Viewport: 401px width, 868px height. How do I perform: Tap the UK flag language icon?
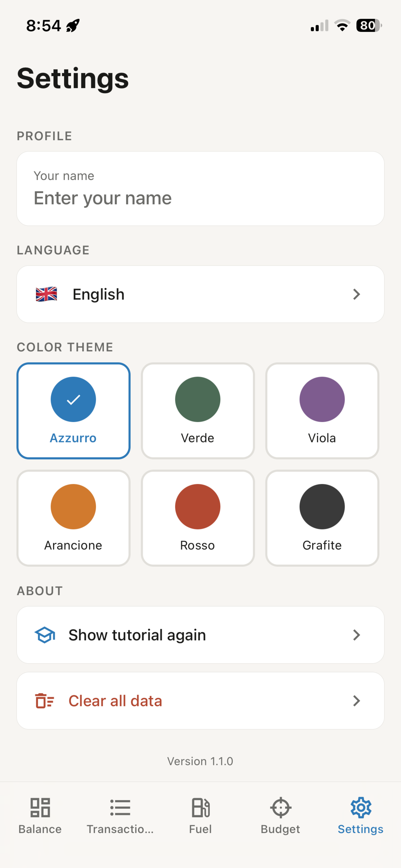click(x=47, y=294)
